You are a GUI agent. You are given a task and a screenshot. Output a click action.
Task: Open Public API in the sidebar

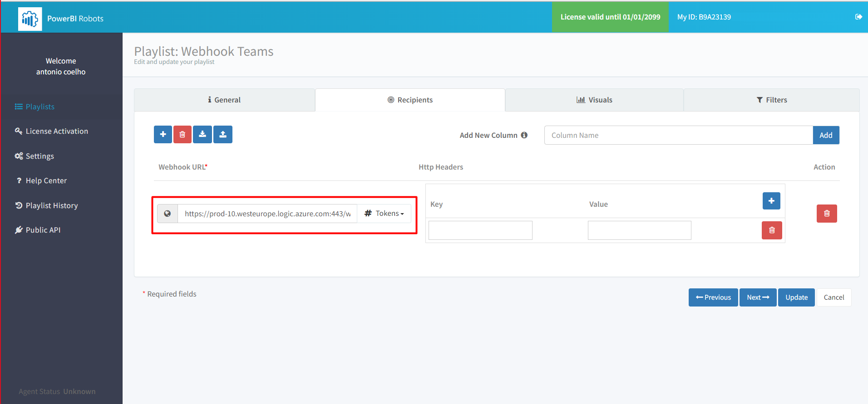62,230
